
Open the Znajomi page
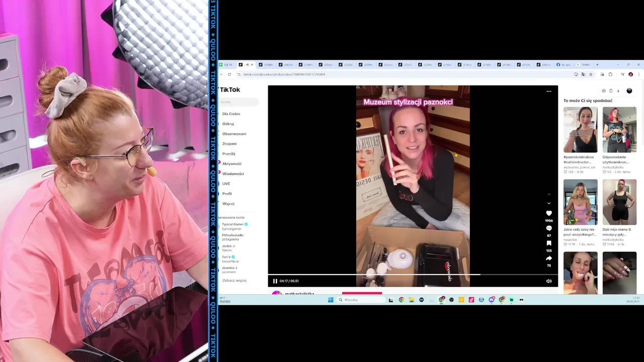[229, 144]
